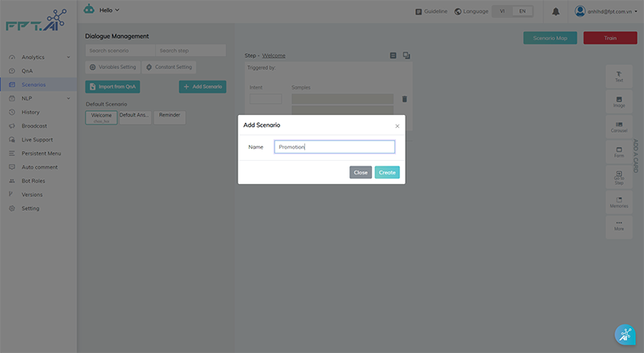This screenshot has height=353, width=644.
Task: Dismiss Add Scenario dialog with X icon
Action: [x=397, y=126]
